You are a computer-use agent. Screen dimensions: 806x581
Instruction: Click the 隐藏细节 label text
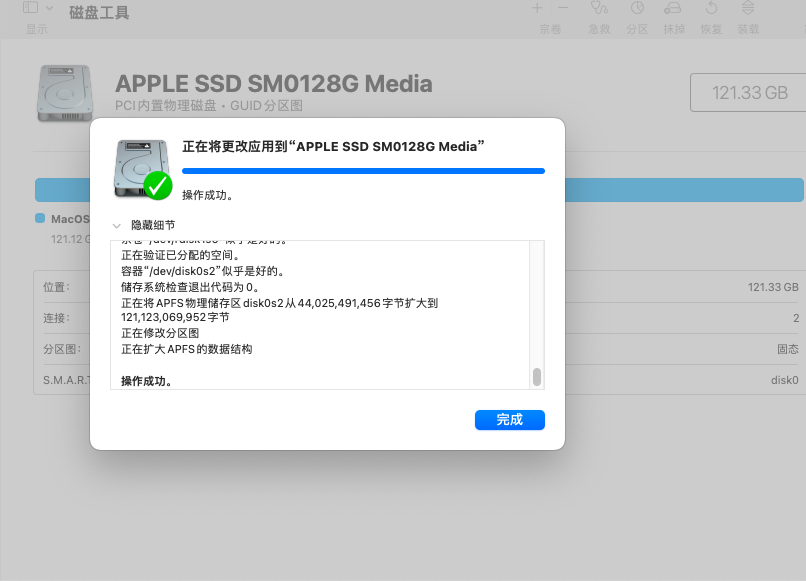point(153,225)
